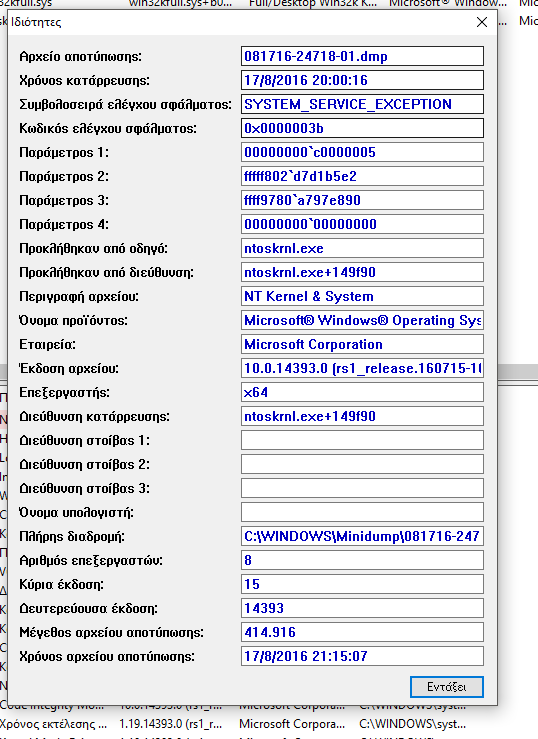Viewport: 538px width, 739px height.
Task: Select the Κύρια έκδοση field showing 15
Action: pyautogui.click(x=362, y=584)
